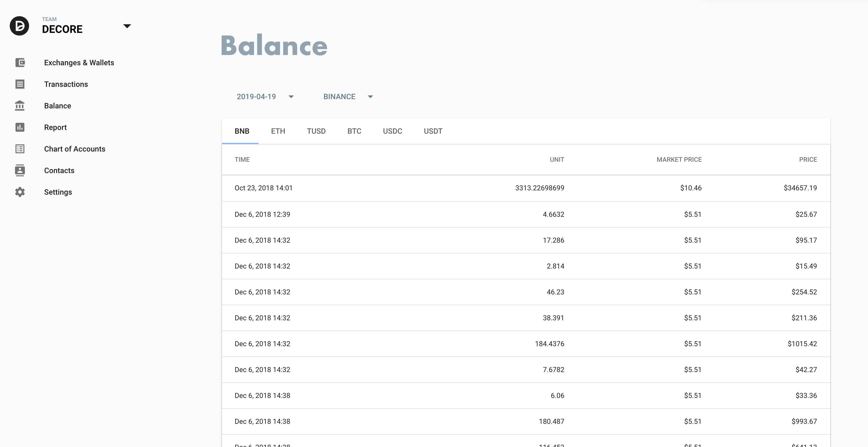Click the Exchanges & Wallets wallet icon
Viewport: 868px width, 447px height.
20,63
